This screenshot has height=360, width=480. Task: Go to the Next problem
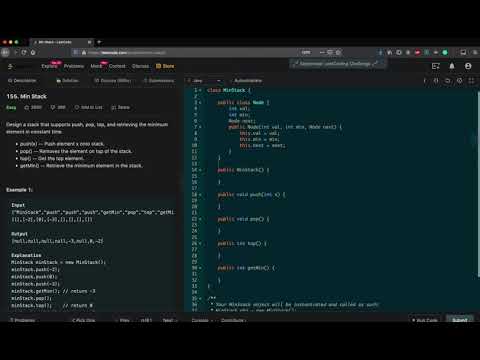coord(169,320)
